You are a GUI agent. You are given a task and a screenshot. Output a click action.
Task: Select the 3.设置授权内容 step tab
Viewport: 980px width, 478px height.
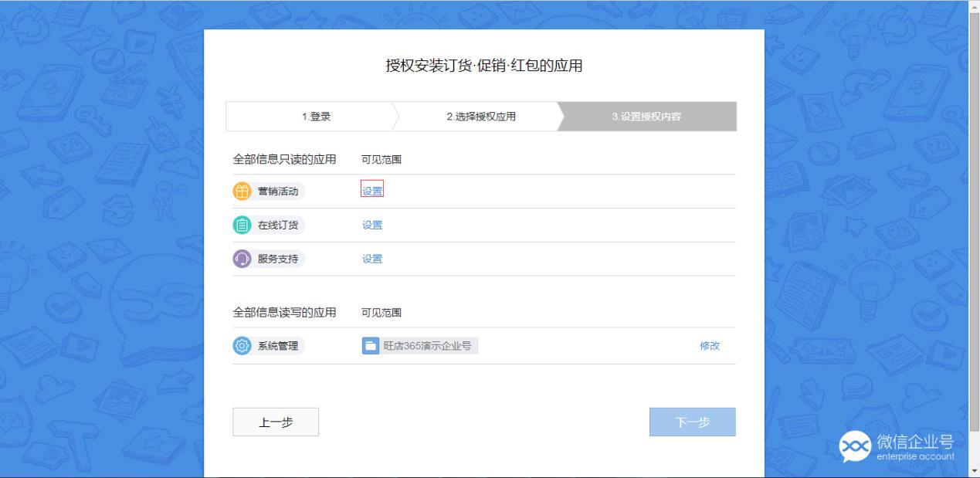click(x=646, y=117)
